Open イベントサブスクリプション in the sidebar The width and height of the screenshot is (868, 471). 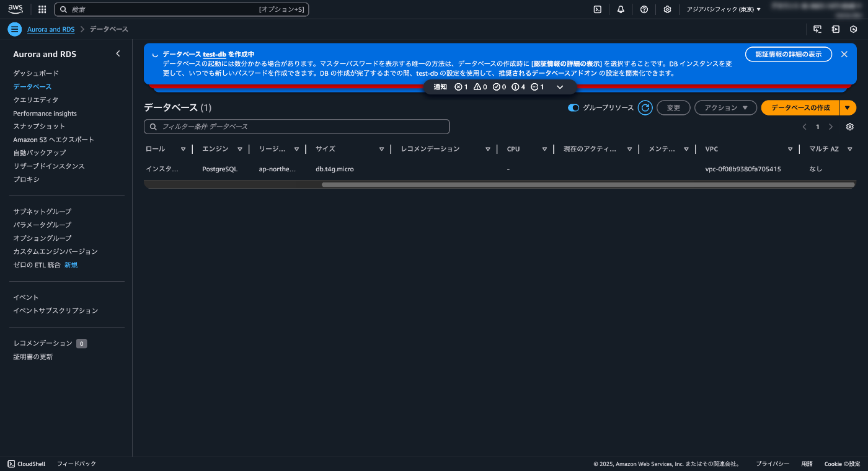click(x=56, y=310)
